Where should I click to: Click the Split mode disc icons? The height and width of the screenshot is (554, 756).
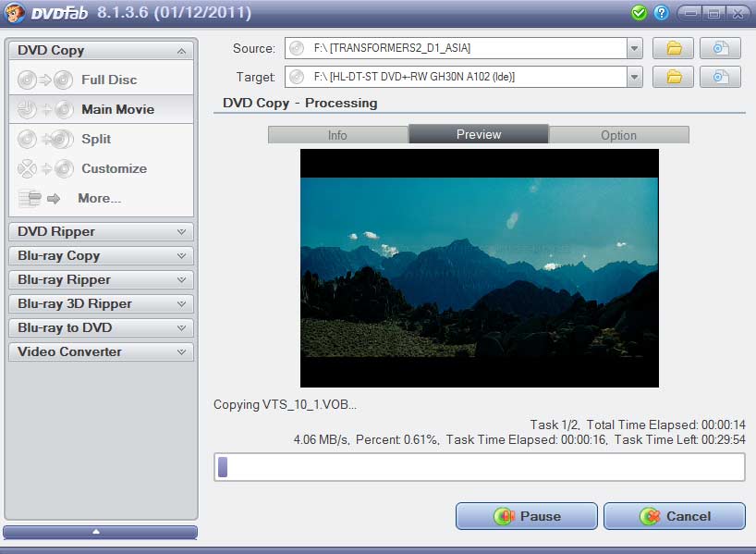[45, 139]
